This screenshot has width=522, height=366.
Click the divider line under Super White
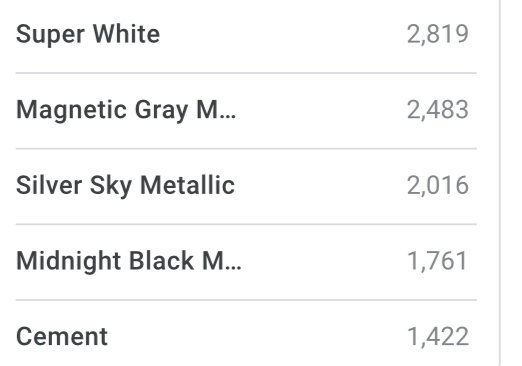coord(246,73)
